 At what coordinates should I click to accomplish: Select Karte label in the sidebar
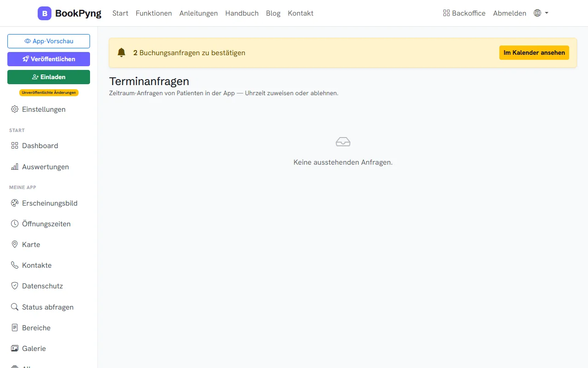(x=31, y=245)
